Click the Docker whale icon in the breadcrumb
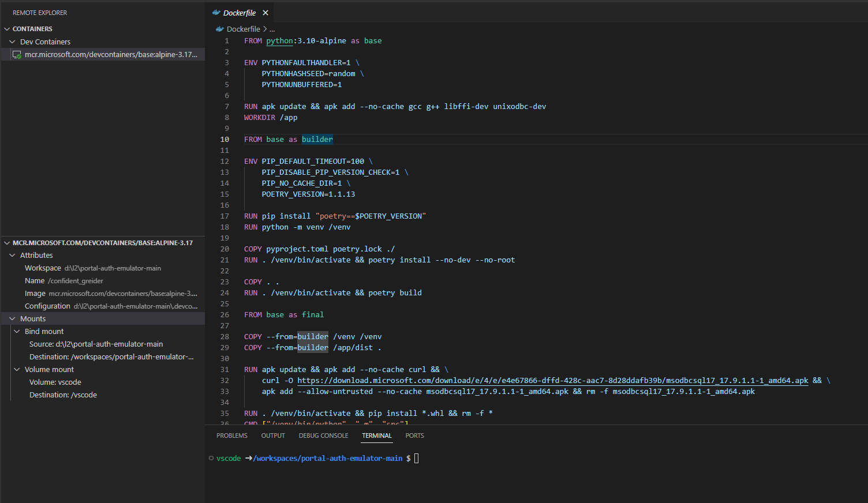Image resolution: width=868 pixels, height=503 pixels. tap(219, 29)
